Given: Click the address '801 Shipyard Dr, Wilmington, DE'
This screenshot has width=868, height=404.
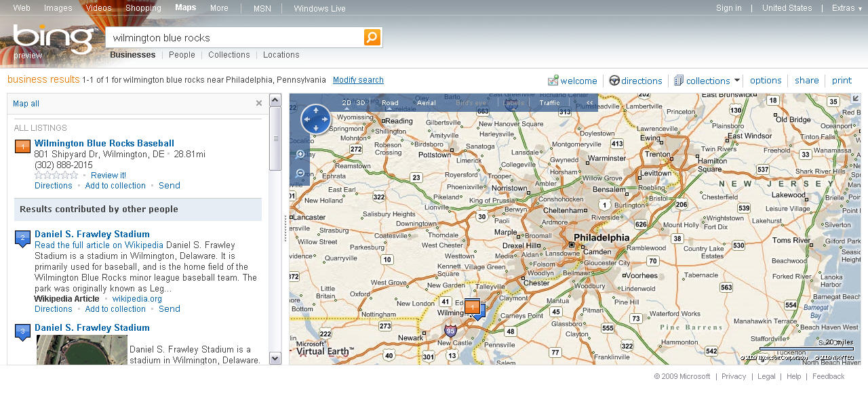Looking at the screenshot, I should click(99, 155).
